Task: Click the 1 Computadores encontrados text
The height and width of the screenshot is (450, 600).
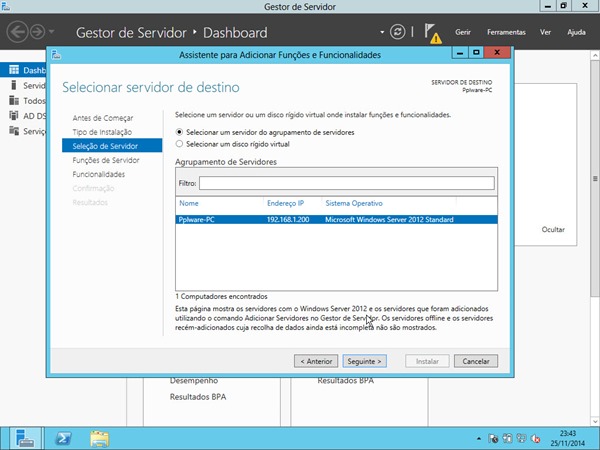Action: tap(221, 297)
